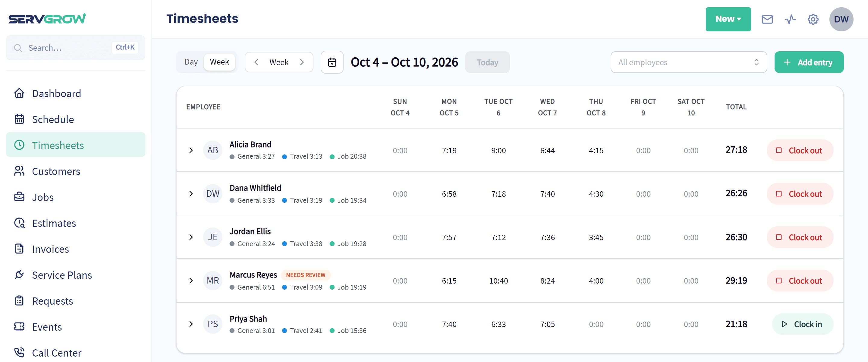Screen dimensions: 868x362
Task: Clock out Jordan Ellis
Action: point(800,237)
